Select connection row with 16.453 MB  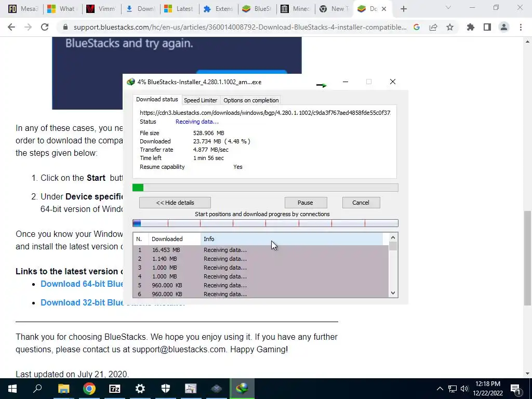[261, 250]
